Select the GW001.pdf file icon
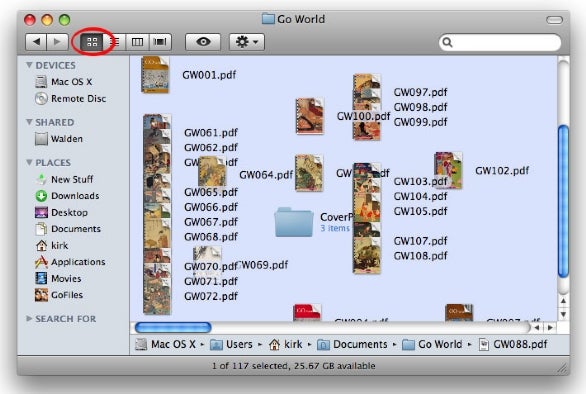586x394 pixels. pyautogui.click(x=155, y=75)
